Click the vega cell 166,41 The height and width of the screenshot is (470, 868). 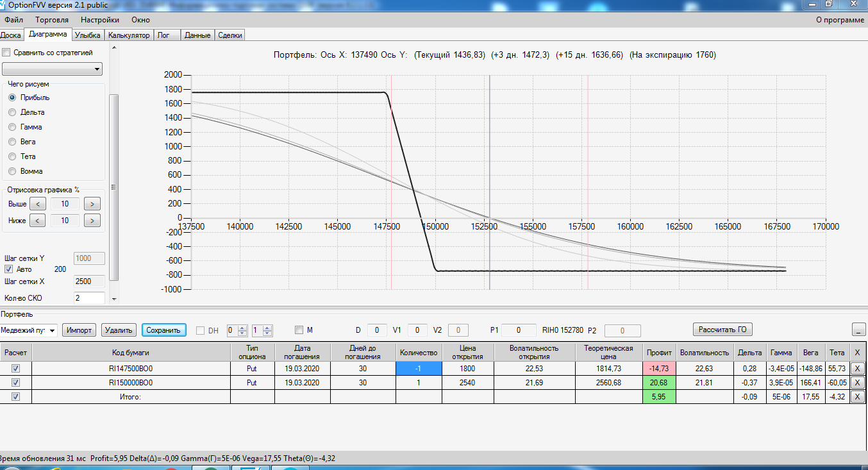point(811,383)
